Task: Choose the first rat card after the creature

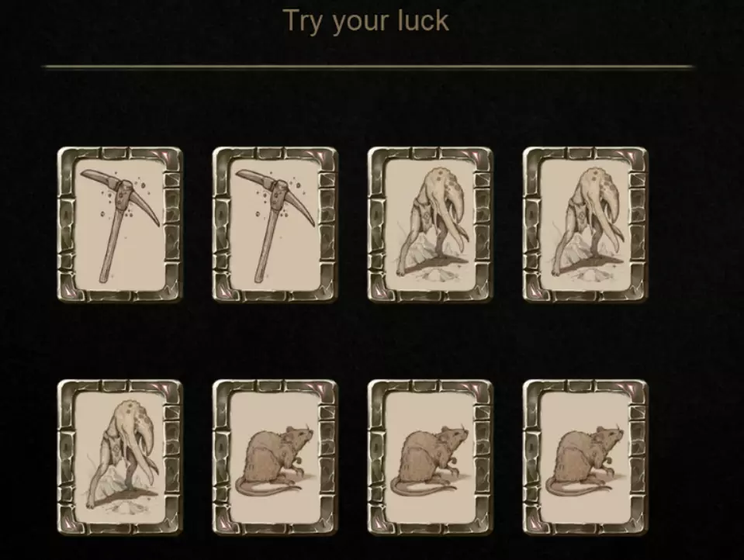Action: (x=275, y=458)
